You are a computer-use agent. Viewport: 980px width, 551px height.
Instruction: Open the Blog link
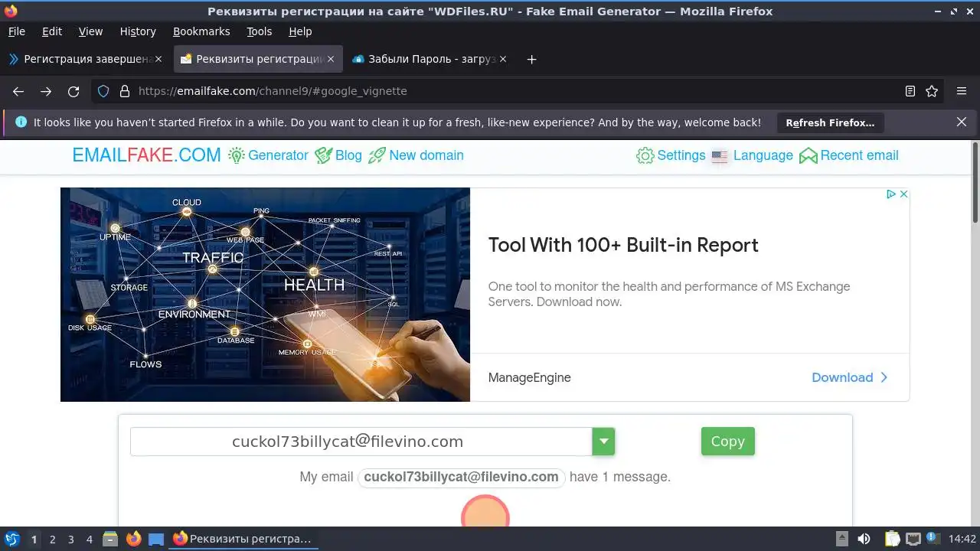point(348,155)
